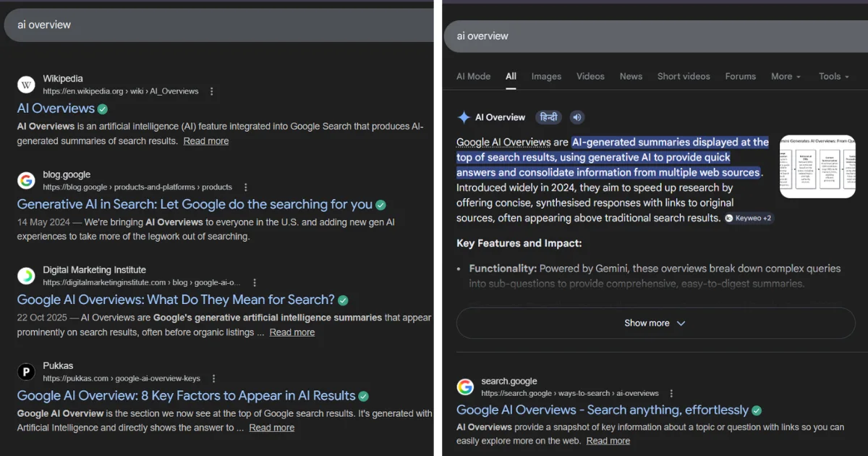
Task: Click the AI Overview diagram thumbnail
Action: [817, 166]
